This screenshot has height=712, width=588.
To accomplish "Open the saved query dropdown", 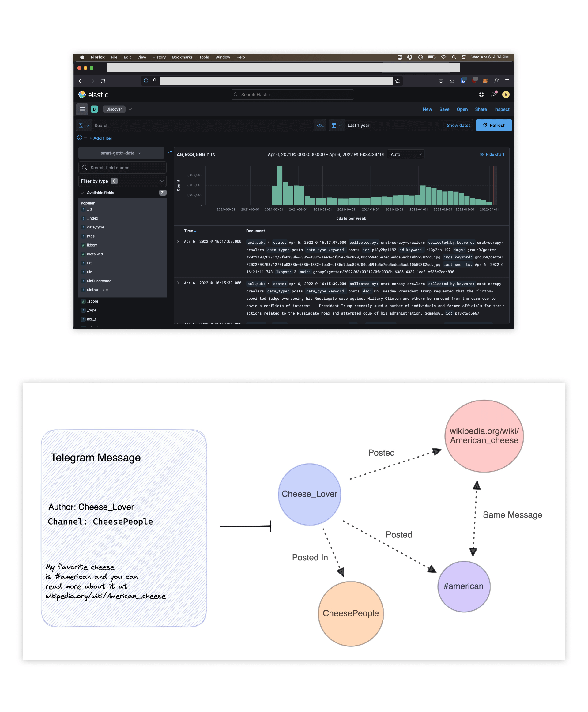I will [84, 125].
